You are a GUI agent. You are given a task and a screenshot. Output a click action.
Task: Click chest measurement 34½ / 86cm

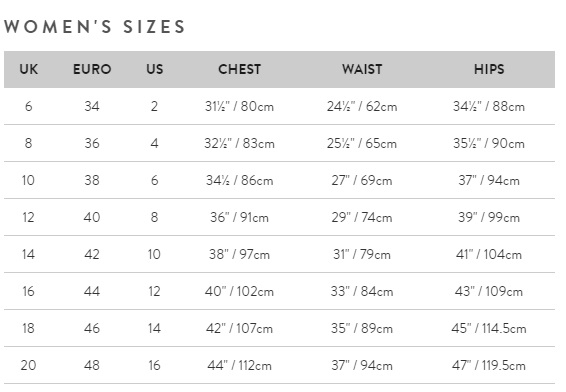[239, 180]
